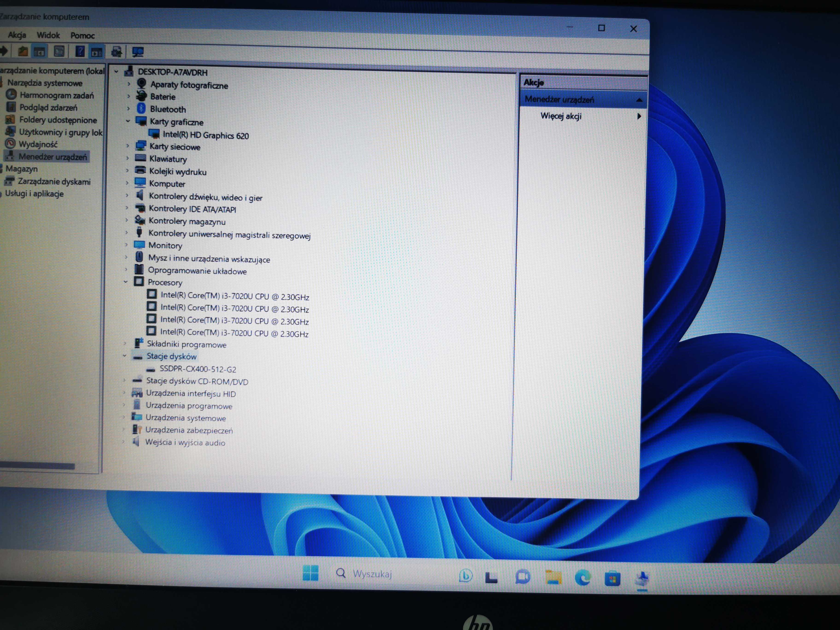Screen dimensions: 840x630
Task: Select Kontrolery uniwersalnej magistrali szeregowej
Action: [229, 234]
